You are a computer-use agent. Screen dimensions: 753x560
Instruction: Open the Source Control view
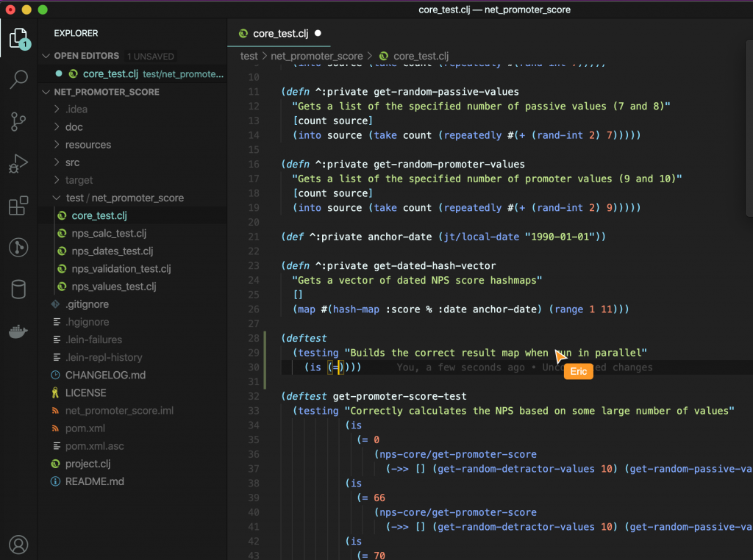pyautogui.click(x=18, y=121)
